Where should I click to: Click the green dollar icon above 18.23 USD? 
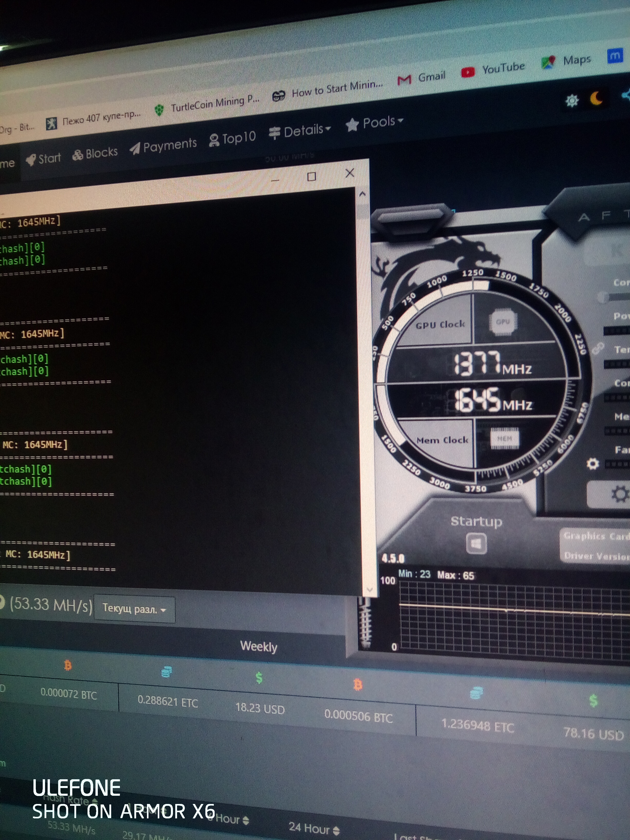[x=259, y=678]
